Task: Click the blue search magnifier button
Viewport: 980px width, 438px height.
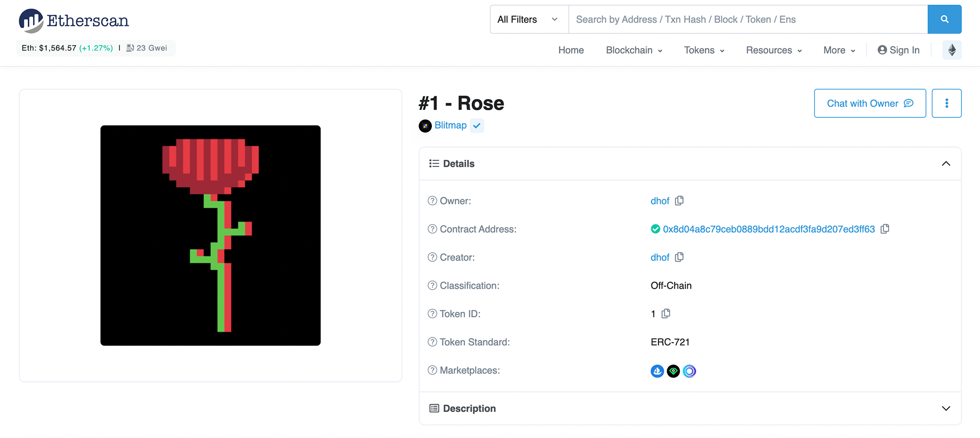Action: coord(944,19)
